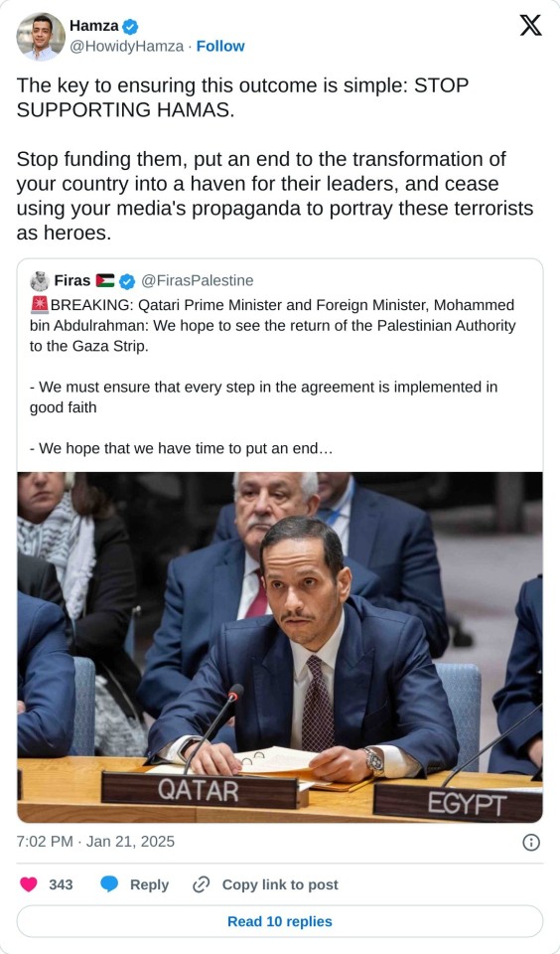Click Firas's verified checkmark badge

click(x=127, y=281)
